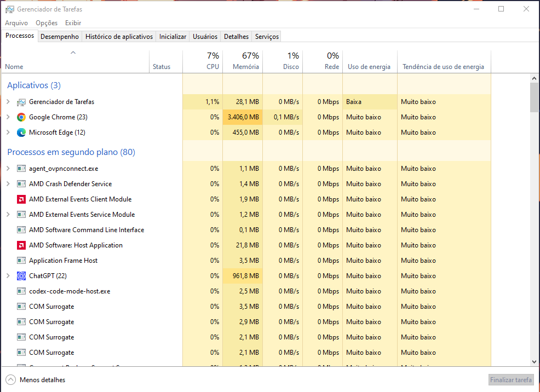The image size is (540, 392).
Task: Expand the agent_ovpnconnect.exe entry
Action: (x=8, y=169)
